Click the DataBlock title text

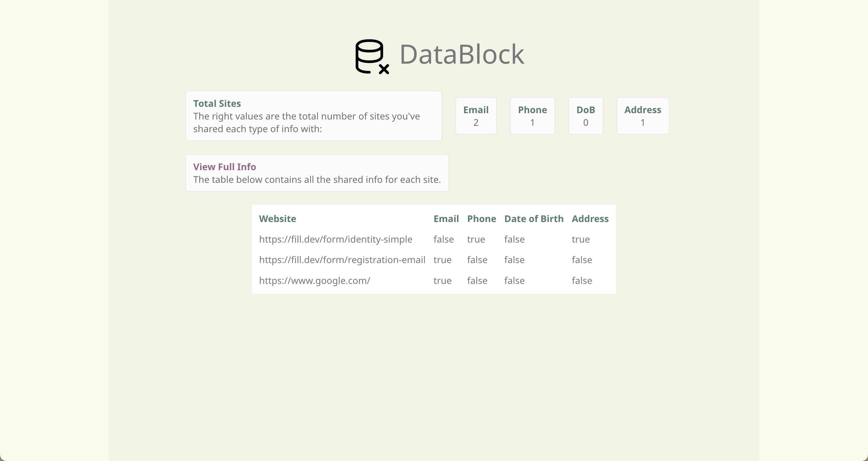click(461, 54)
